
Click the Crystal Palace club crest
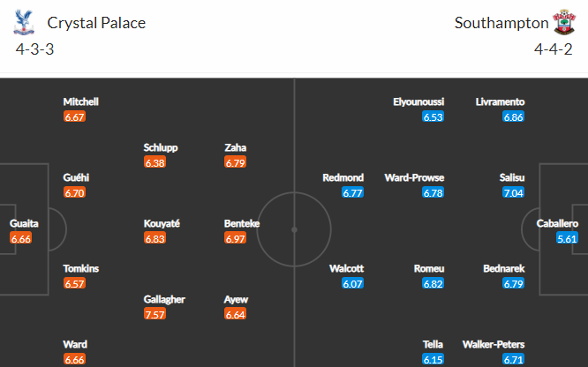pyautogui.click(x=24, y=22)
